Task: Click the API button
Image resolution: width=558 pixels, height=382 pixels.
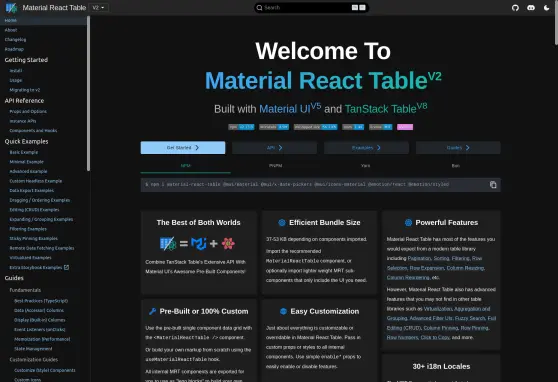Action: coord(274,148)
